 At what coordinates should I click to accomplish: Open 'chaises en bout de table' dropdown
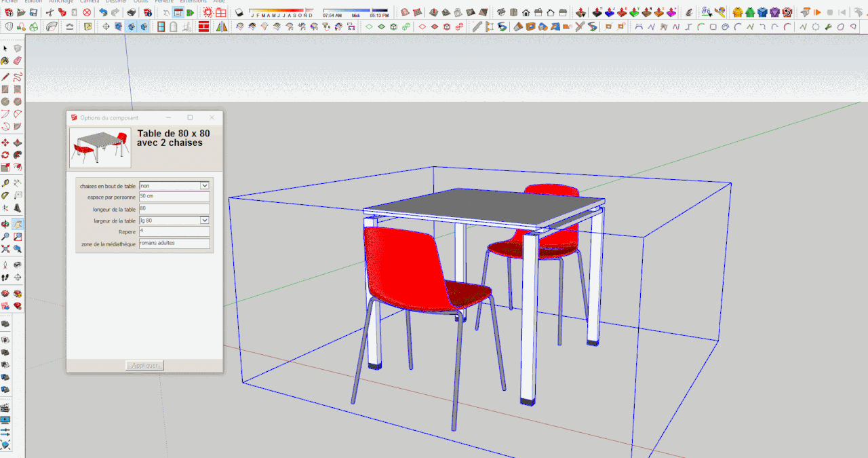204,185
